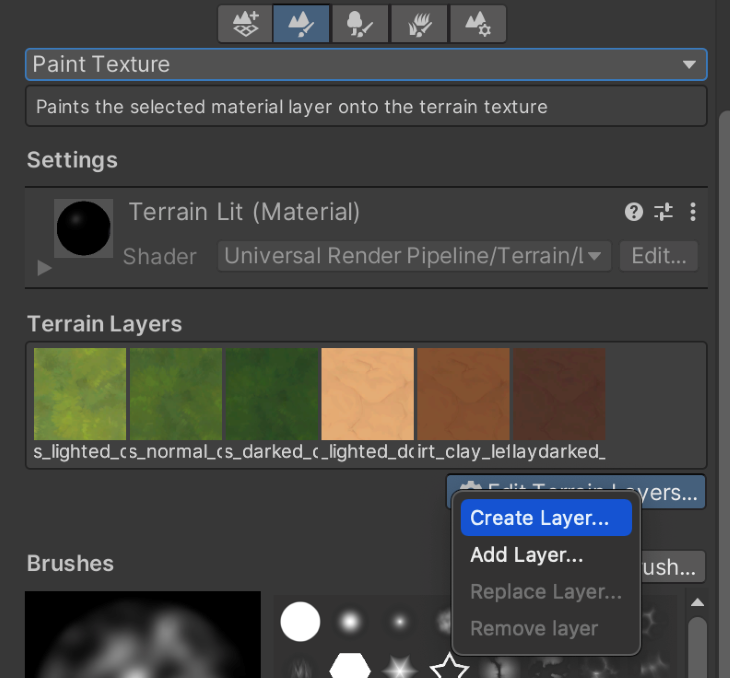Choose Create Layer... from the menu
This screenshot has width=730, height=678.
[540, 518]
